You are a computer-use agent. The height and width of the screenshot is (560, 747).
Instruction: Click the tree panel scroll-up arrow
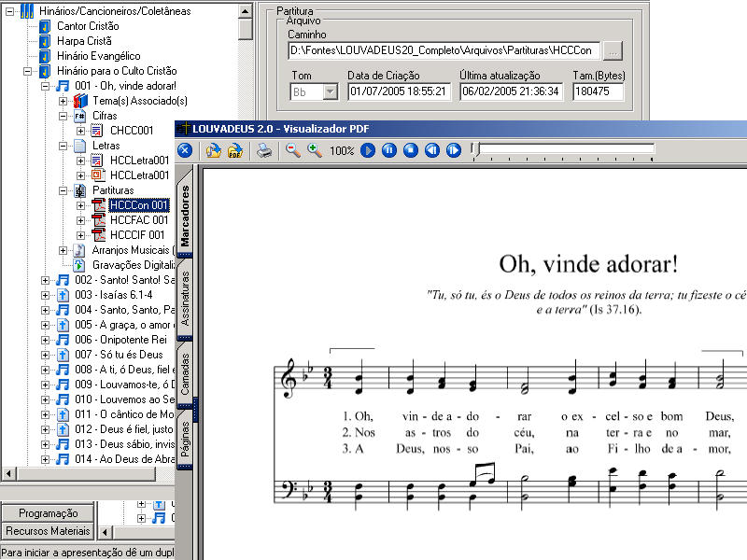pos(245,11)
